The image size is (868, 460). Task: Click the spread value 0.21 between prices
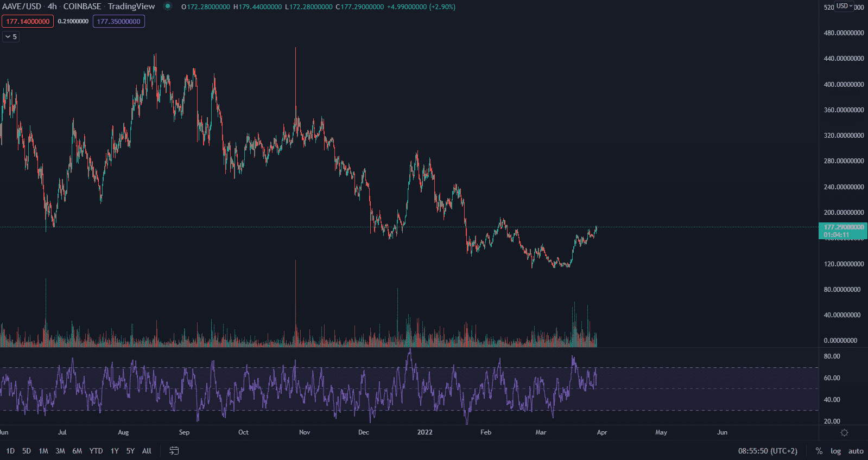click(73, 22)
